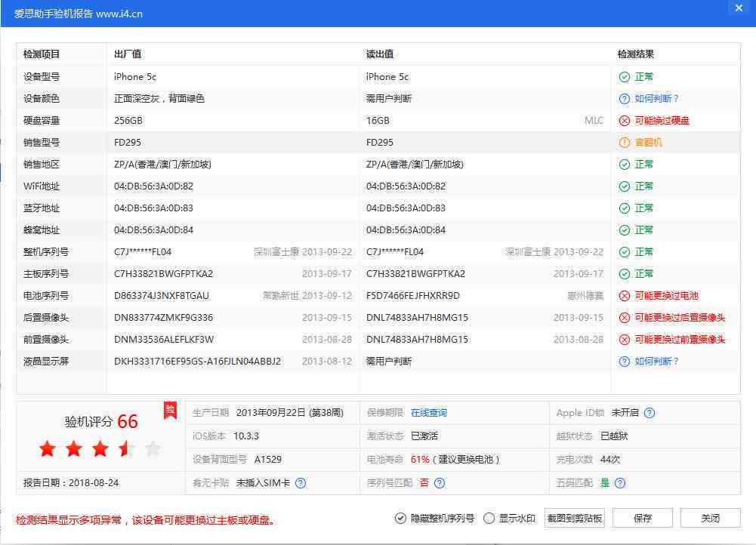Click the red X icon in 前置摄像头 row
The height and width of the screenshot is (545, 756).
click(x=625, y=340)
